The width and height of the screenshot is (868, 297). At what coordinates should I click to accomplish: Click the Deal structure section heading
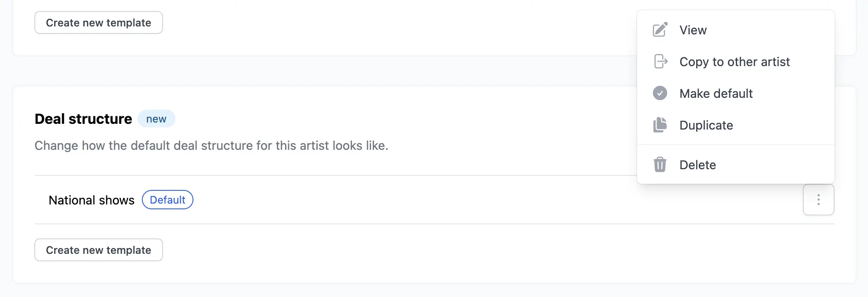pos(83,119)
